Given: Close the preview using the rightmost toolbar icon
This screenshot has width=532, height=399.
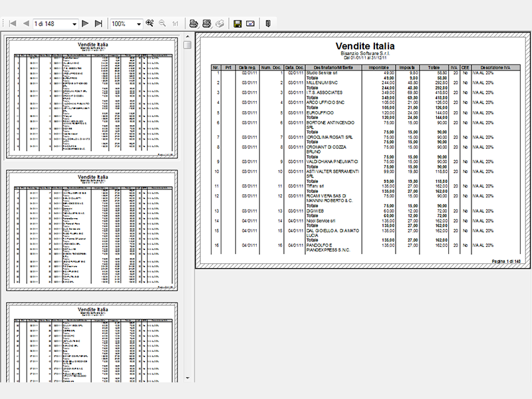Looking at the screenshot, I should 268,23.
